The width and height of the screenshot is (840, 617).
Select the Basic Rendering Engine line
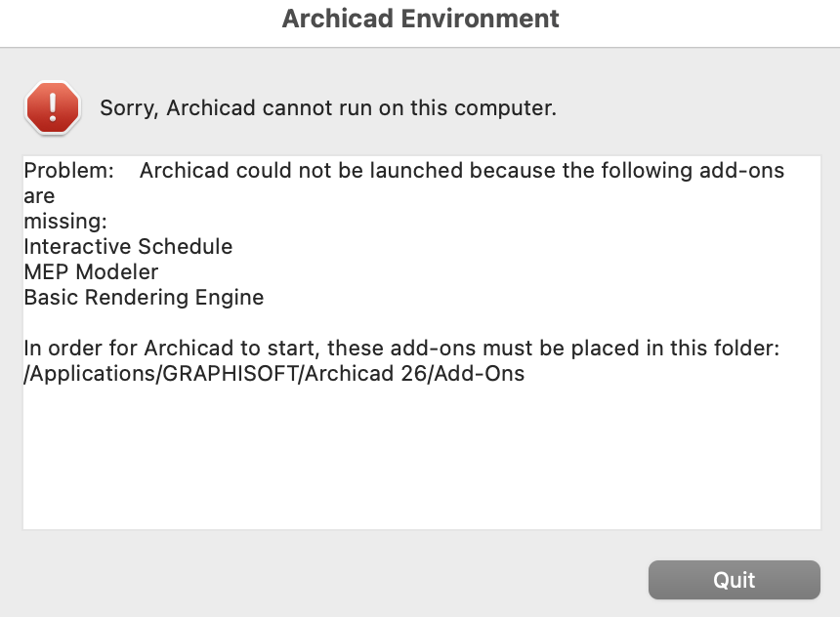coord(144,298)
